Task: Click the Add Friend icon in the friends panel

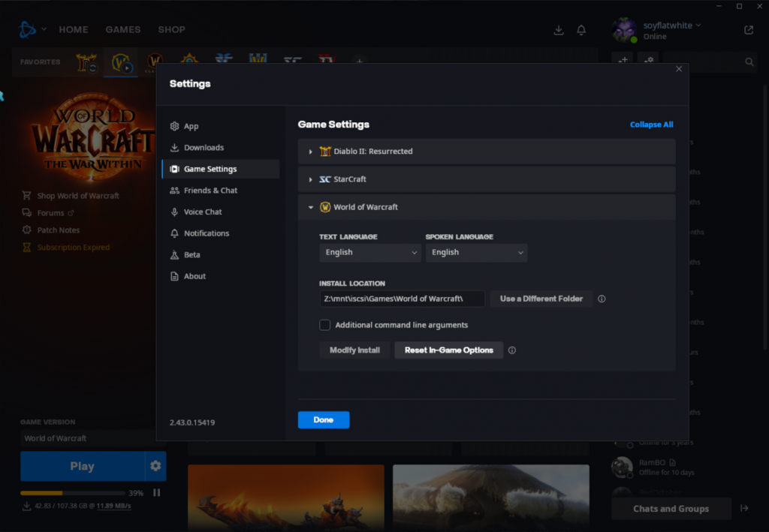Action: 623,61
